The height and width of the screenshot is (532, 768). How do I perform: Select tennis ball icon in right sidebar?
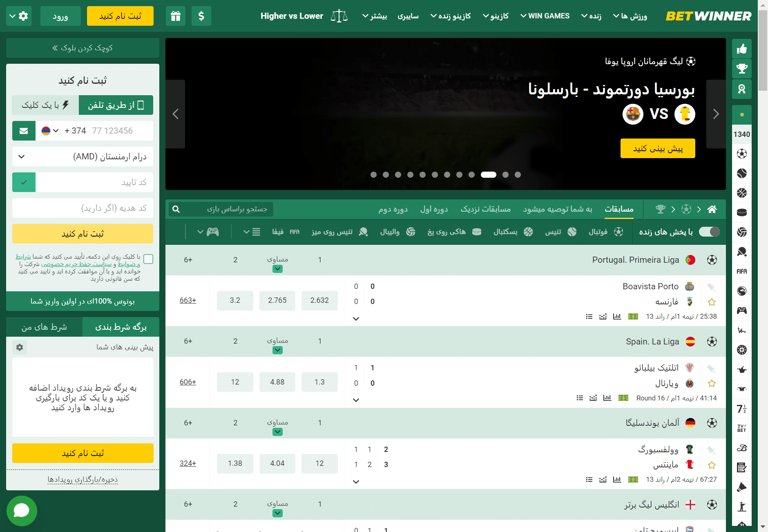(742, 173)
